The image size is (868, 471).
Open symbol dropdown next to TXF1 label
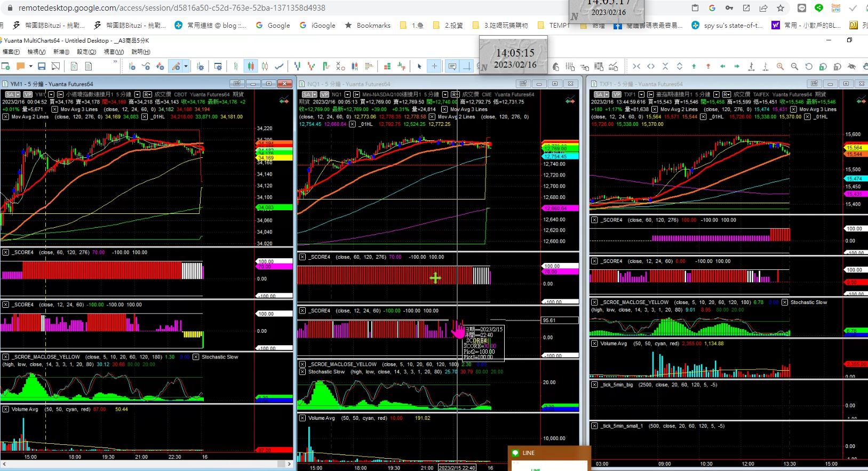click(x=641, y=94)
